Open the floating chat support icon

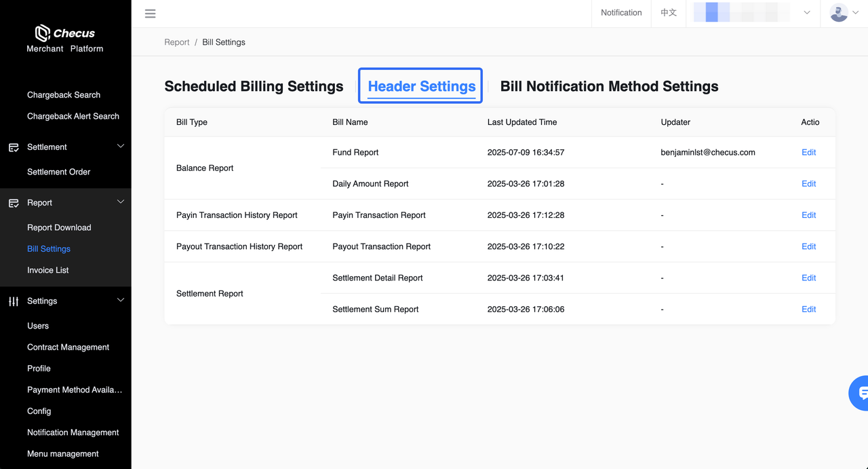pos(861,392)
